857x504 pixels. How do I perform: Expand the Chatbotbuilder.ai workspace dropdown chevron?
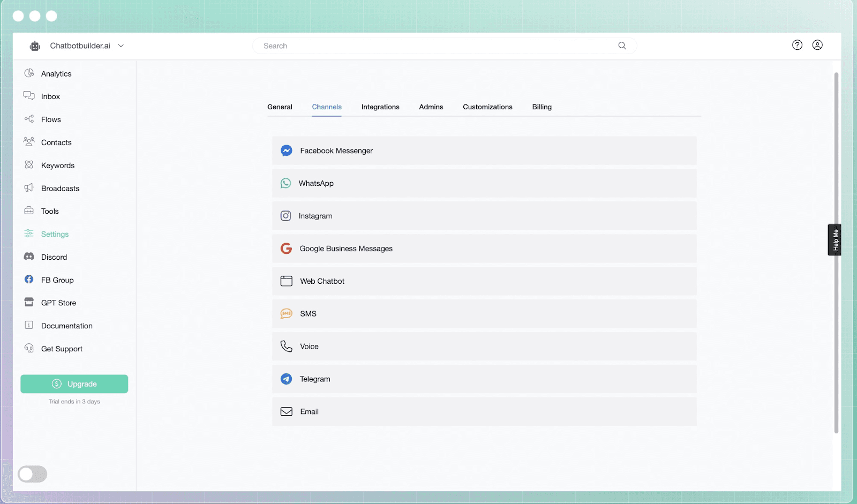pos(121,46)
